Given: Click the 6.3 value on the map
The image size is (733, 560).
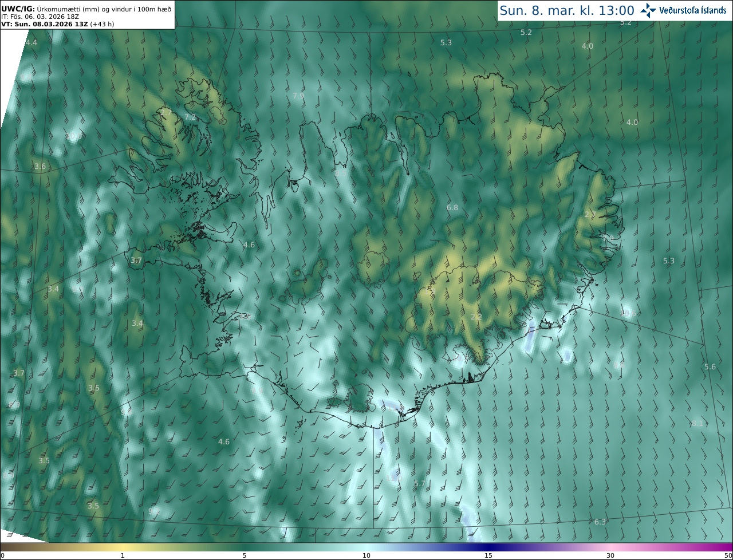Looking at the screenshot, I should 600,522.
